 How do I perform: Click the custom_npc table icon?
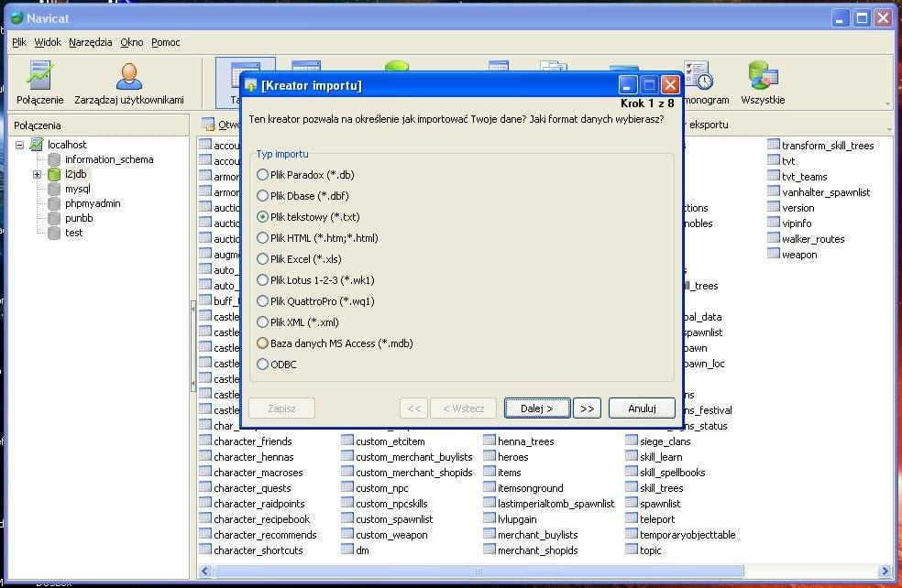[x=346, y=487]
